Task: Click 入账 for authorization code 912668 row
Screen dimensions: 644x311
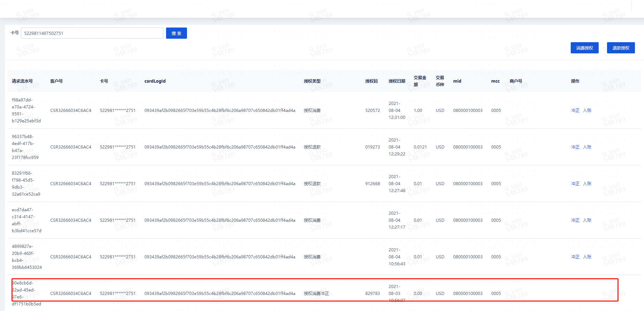Action: click(x=587, y=184)
